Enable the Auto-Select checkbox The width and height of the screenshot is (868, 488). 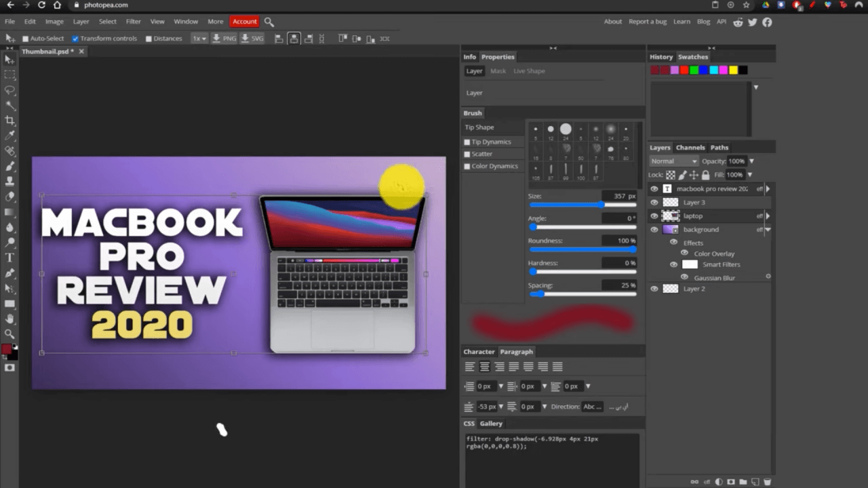coord(26,39)
